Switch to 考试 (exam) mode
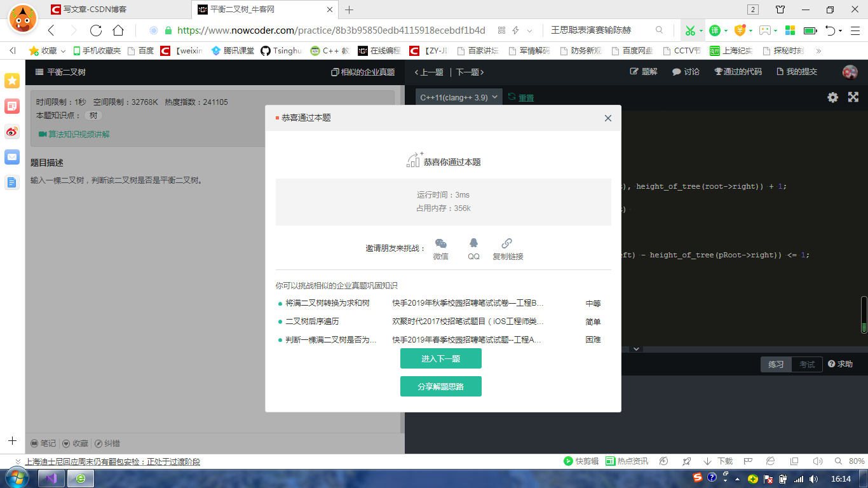 (x=806, y=364)
